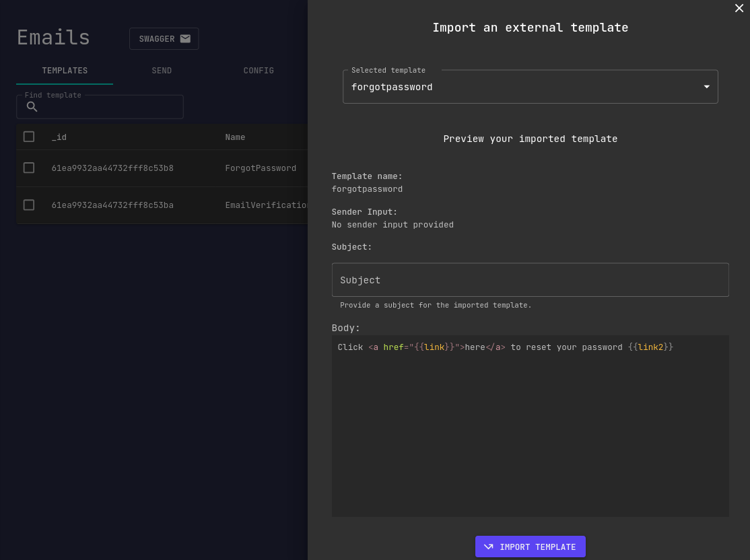
Task: Select id 61ea9932aa44732fff8c53ba
Action: 112,205
